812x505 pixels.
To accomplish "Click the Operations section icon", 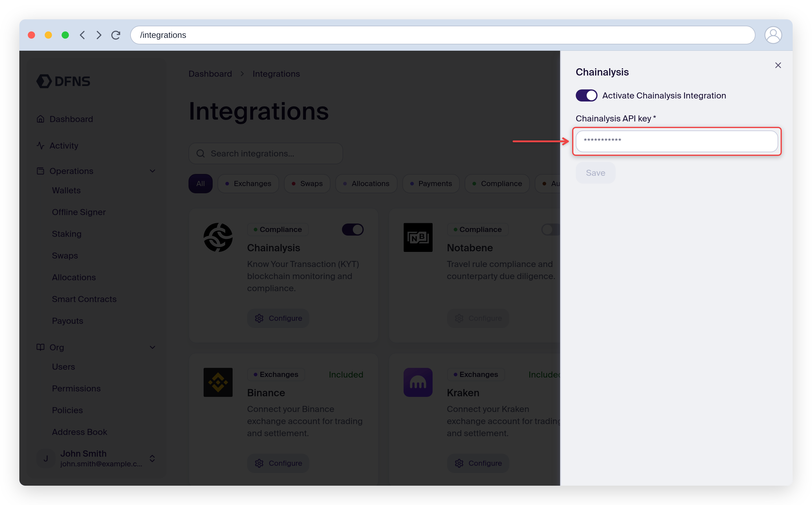I will tap(40, 171).
